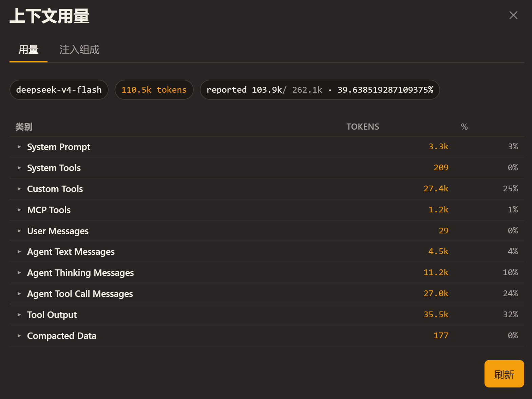532x399 pixels.
Task: Select the Agent Text Messages label
Action: (x=71, y=252)
